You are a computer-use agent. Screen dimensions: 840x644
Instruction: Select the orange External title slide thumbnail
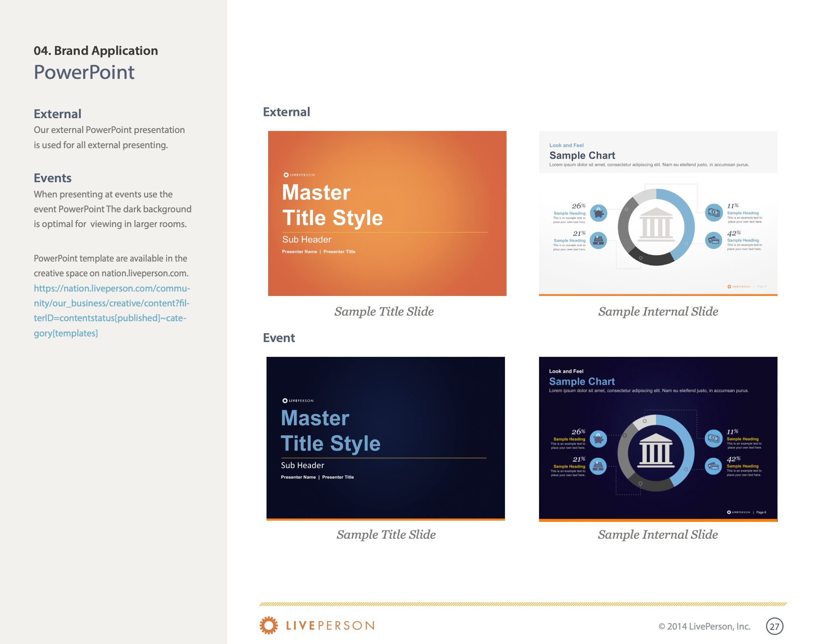(387, 213)
